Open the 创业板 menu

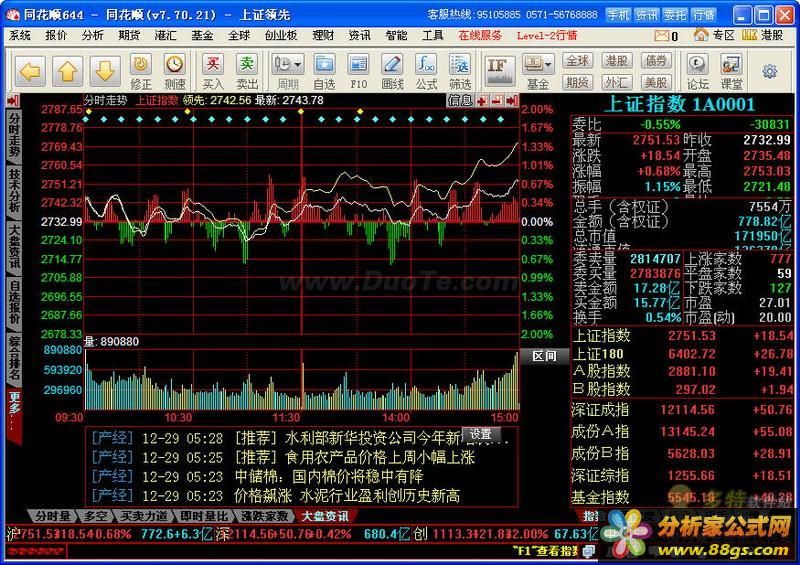click(x=281, y=35)
